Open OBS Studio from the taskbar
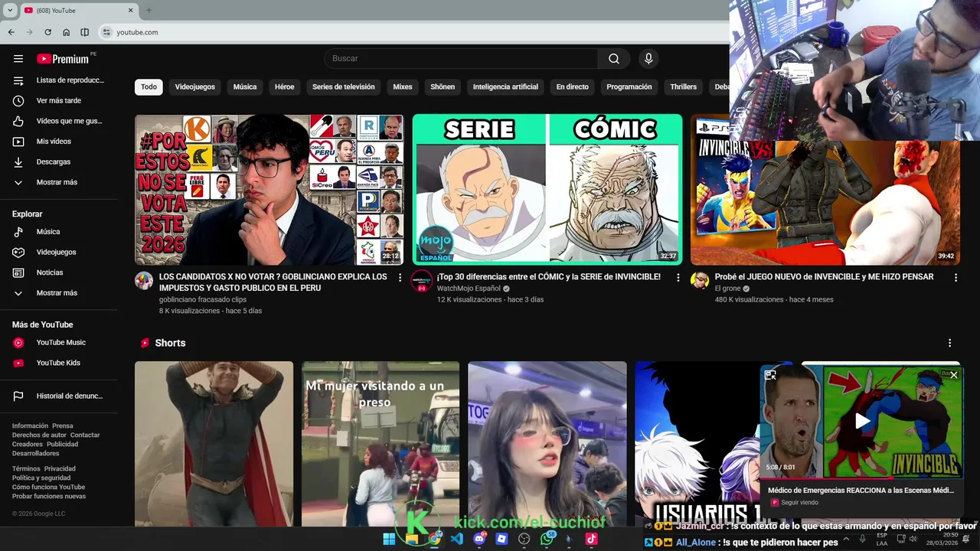 (x=524, y=539)
